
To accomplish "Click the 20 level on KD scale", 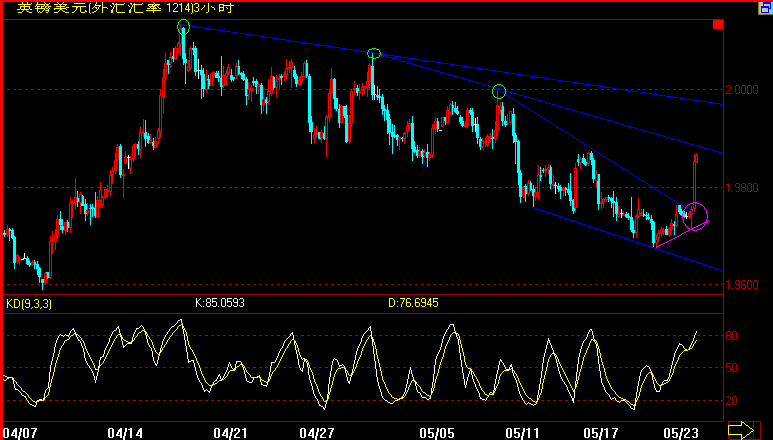I will (732, 401).
